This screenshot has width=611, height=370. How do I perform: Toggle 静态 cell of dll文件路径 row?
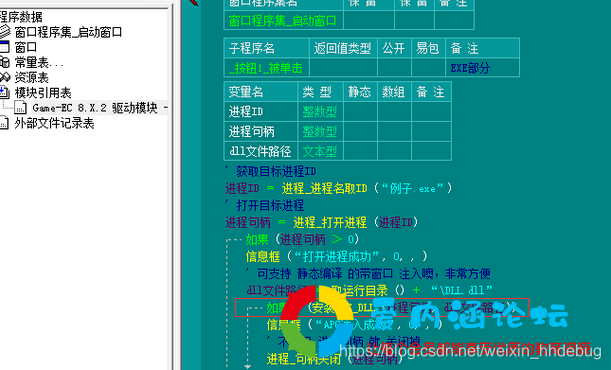coord(360,151)
